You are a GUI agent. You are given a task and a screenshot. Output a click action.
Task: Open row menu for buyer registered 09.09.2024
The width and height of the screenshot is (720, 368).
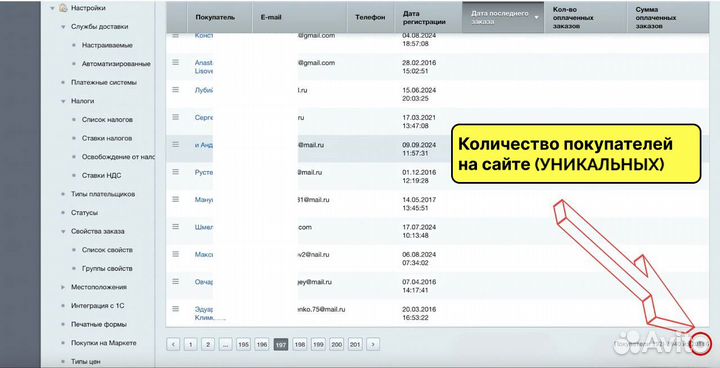175,144
